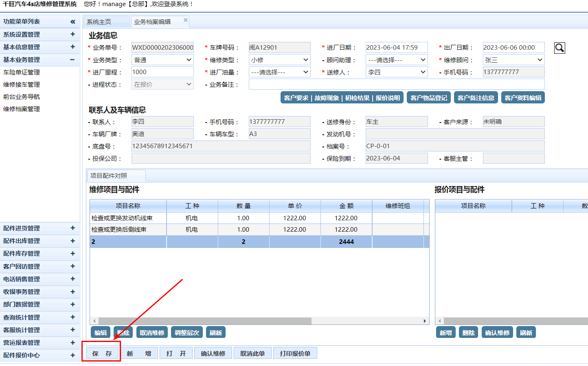Open 送修人 dropdown showing 李四
The height and width of the screenshot is (366, 588).
click(x=397, y=72)
